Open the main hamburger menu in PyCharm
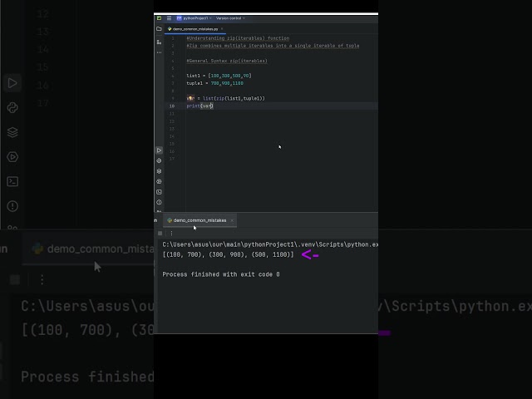The image size is (532, 399). coord(169,18)
